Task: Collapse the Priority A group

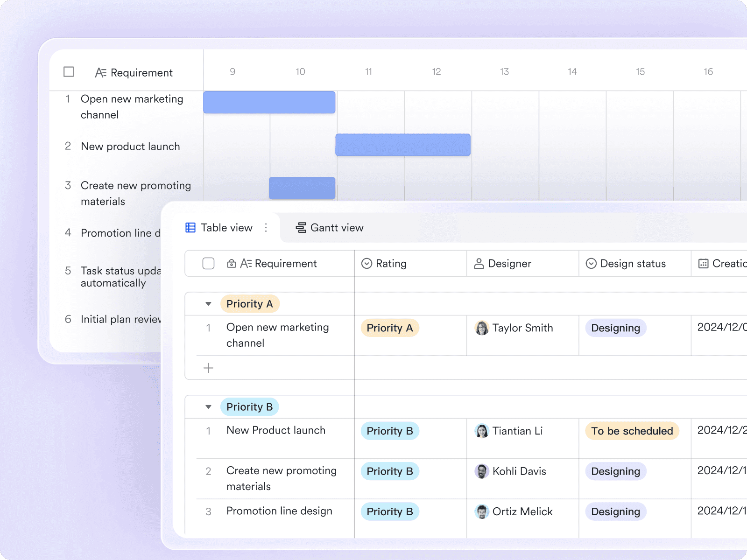Action: pyautogui.click(x=209, y=303)
